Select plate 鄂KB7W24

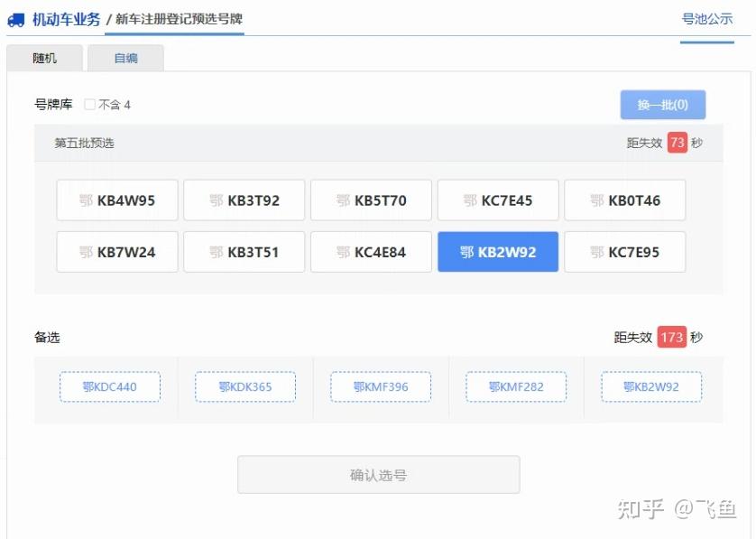[x=117, y=252]
